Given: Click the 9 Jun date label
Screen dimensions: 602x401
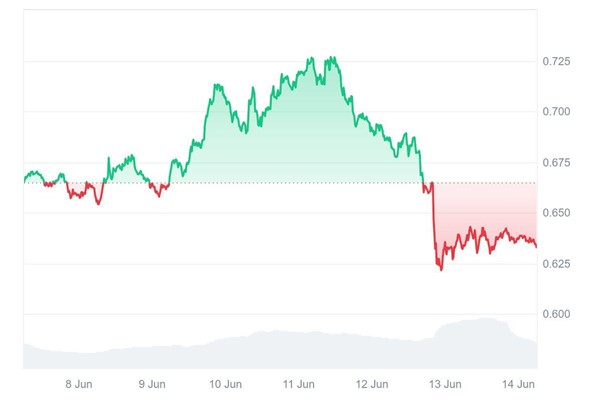Looking at the screenshot, I should coord(152,383).
